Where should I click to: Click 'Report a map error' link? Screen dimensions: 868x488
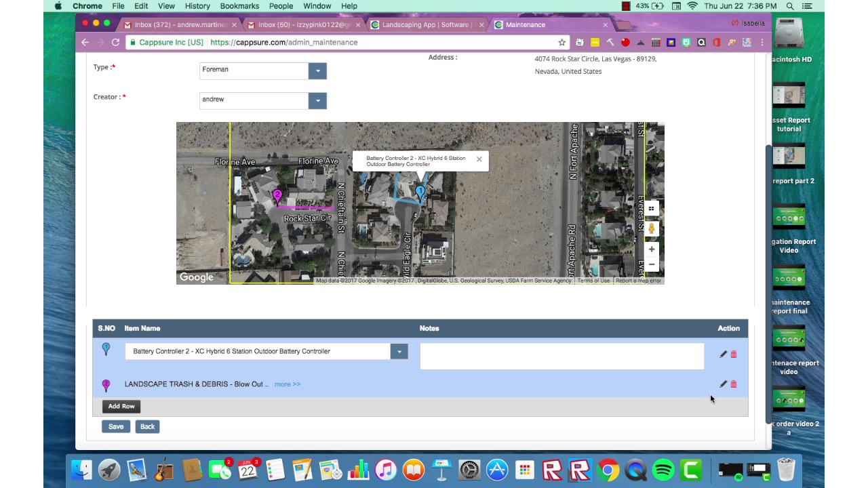click(638, 281)
